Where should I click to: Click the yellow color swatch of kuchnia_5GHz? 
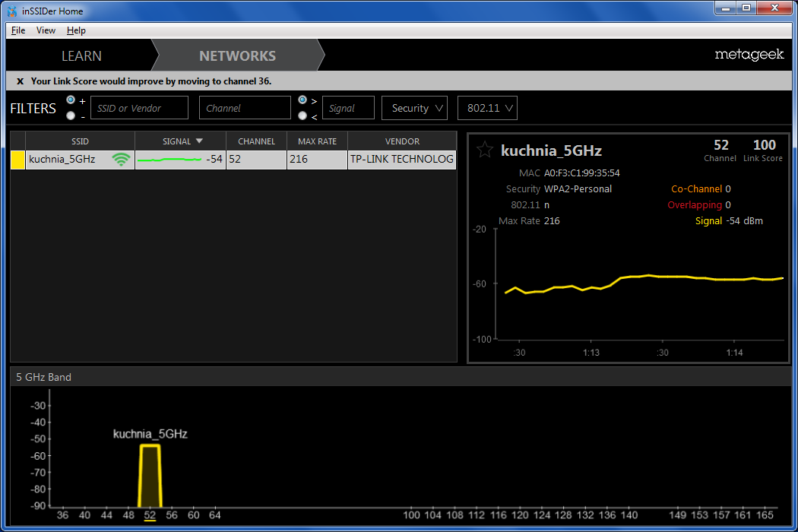pyautogui.click(x=17, y=160)
